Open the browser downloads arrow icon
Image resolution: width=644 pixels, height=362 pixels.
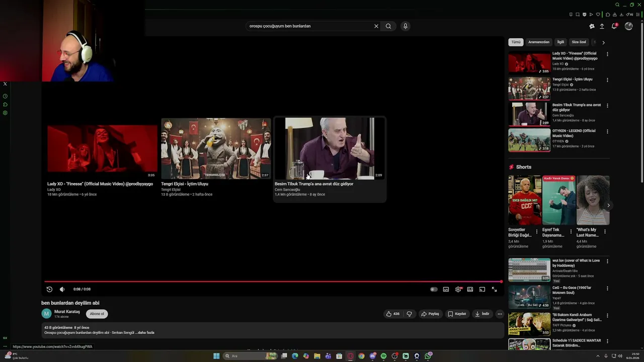621,15
